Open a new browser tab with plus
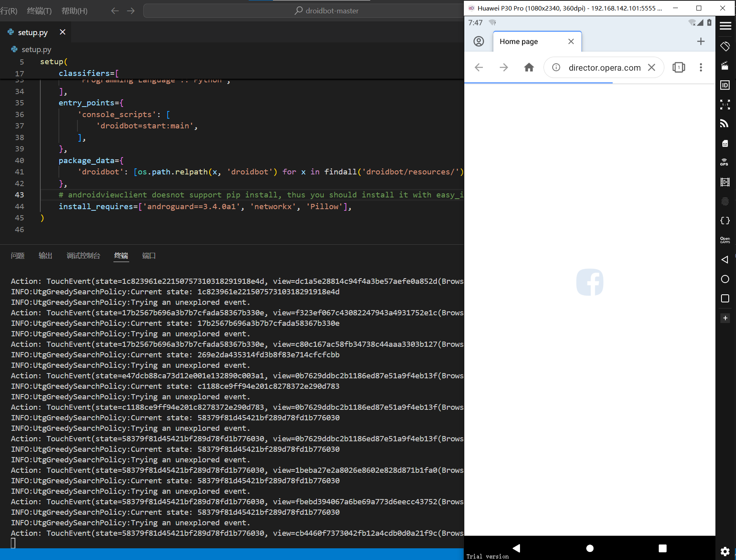Viewport: 736px width, 560px height. [x=701, y=42]
